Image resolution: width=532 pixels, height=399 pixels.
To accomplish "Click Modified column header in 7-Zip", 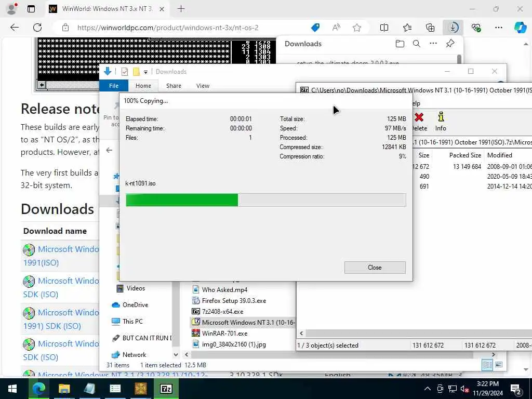I will pos(499,155).
